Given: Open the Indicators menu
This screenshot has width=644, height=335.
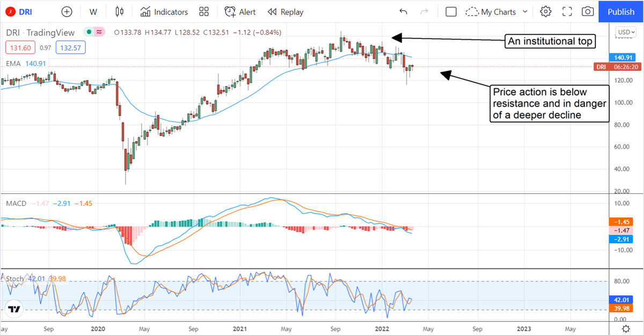Looking at the screenshot, I should pyautogui.click(x=164, y=12).
